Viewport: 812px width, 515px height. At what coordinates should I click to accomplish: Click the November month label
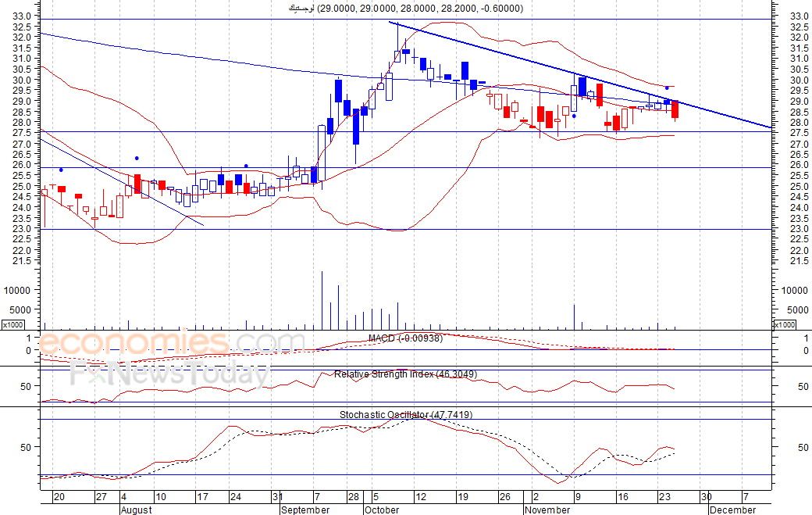(547, 510)
